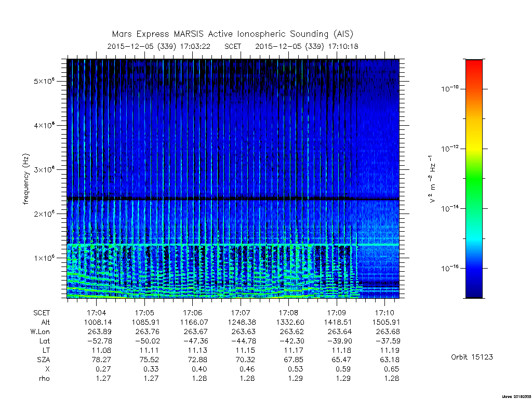
Task: Click the latitude value -37.59
Action: coord(388,341)
